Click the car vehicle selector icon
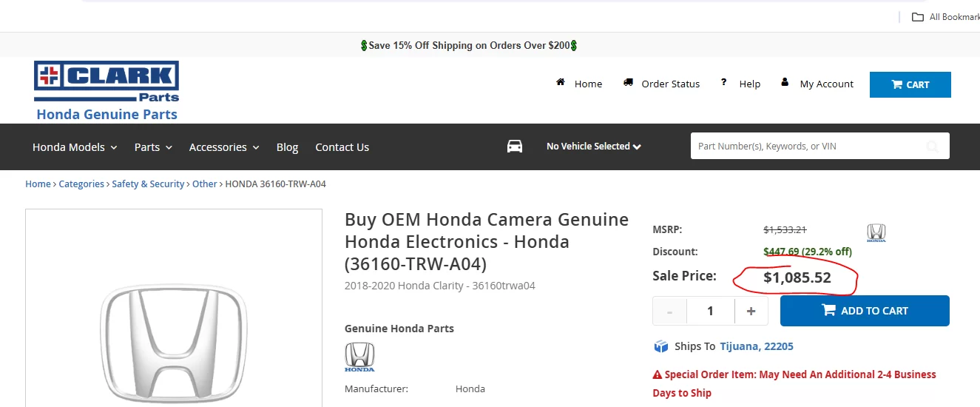This screenshot has width=980, height=407. point(515,147)
